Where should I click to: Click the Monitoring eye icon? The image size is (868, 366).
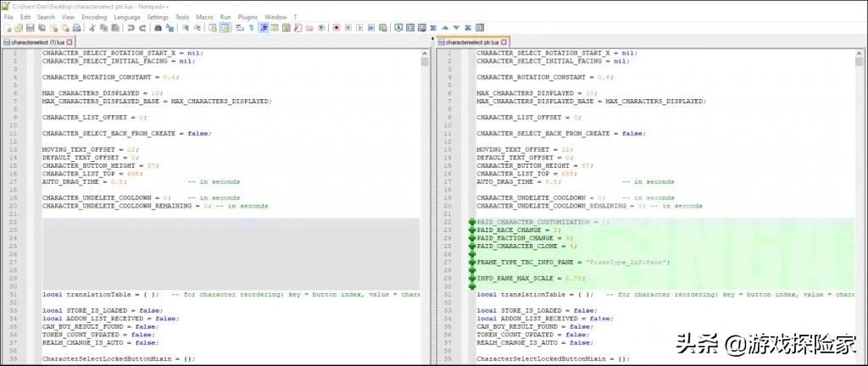click(x=321, y=28)
